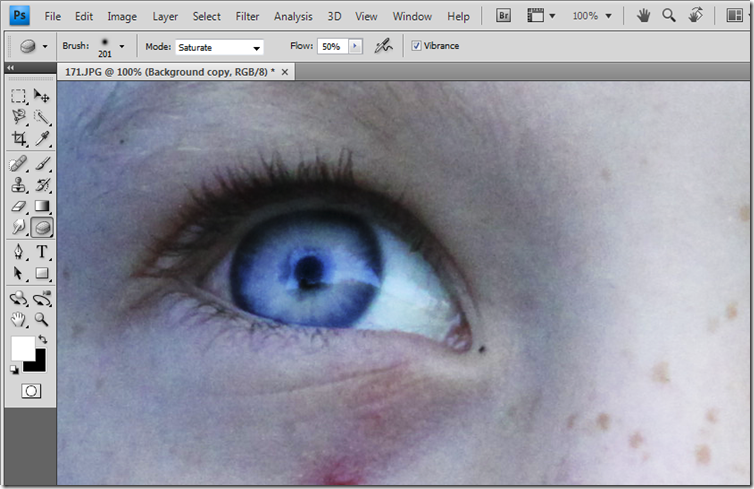Select the Lasso tool

point(18,117)
